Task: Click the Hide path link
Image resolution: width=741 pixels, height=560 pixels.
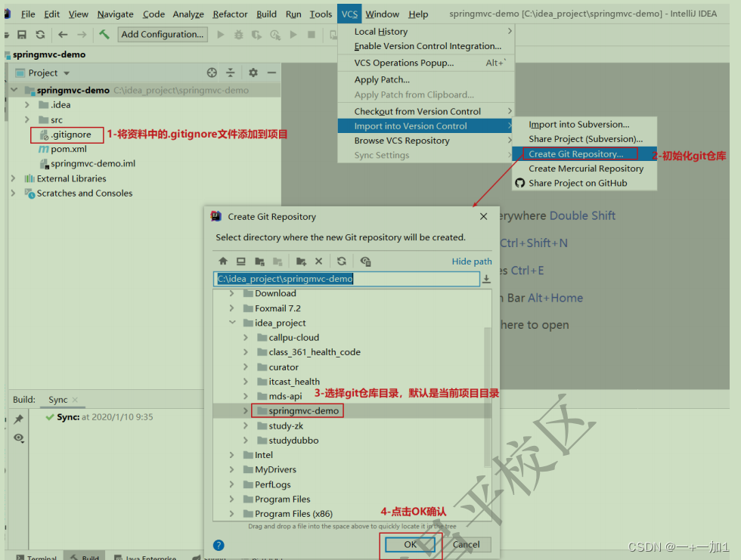Action: (x=471, y=261)
